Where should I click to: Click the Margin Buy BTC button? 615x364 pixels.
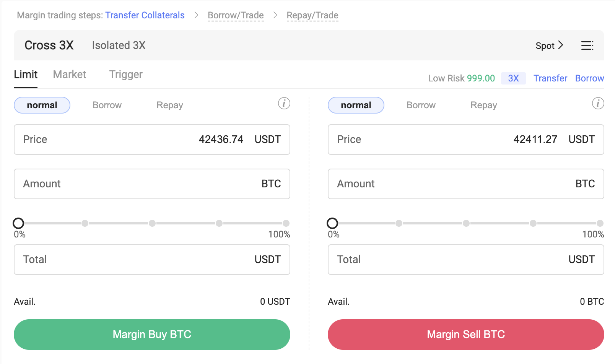[152, 335]
